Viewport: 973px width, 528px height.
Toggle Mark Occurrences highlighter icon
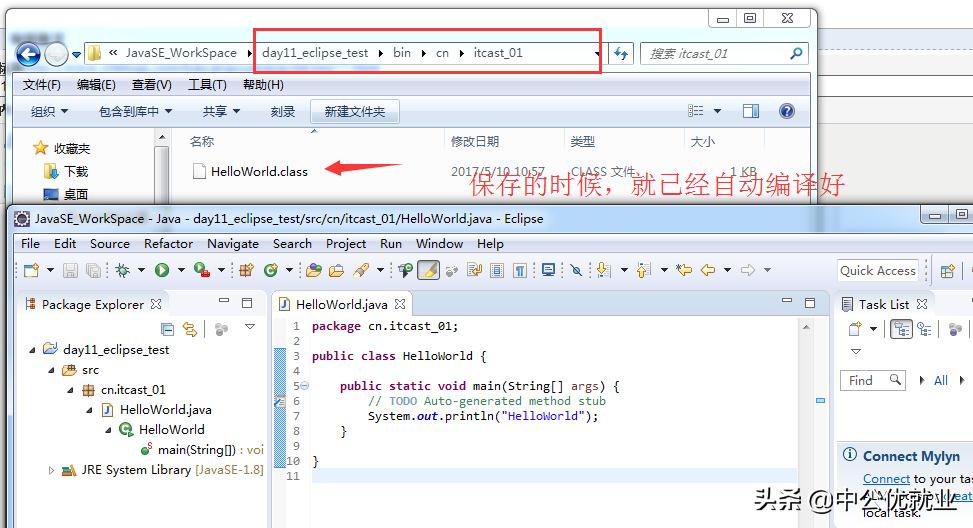(428, 270)
